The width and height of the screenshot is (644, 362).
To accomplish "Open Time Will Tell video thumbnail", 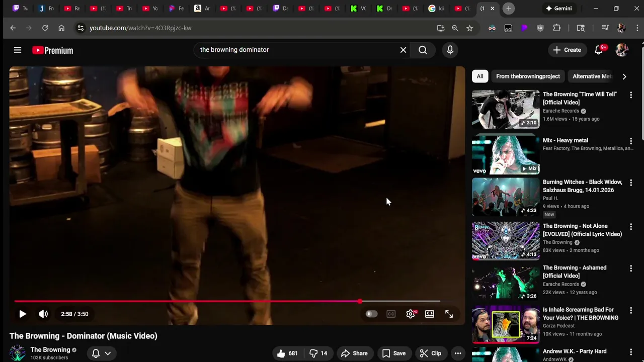I will (506, 109).
